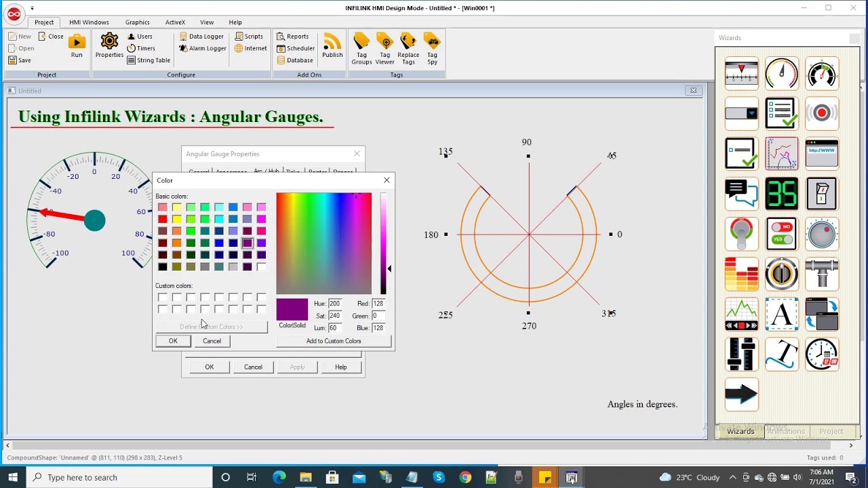Viewport: 868px width, 488px height.
Task: Open the ActiveX ribbon tab
Action: pyautogui.click(x=175, y=22)
